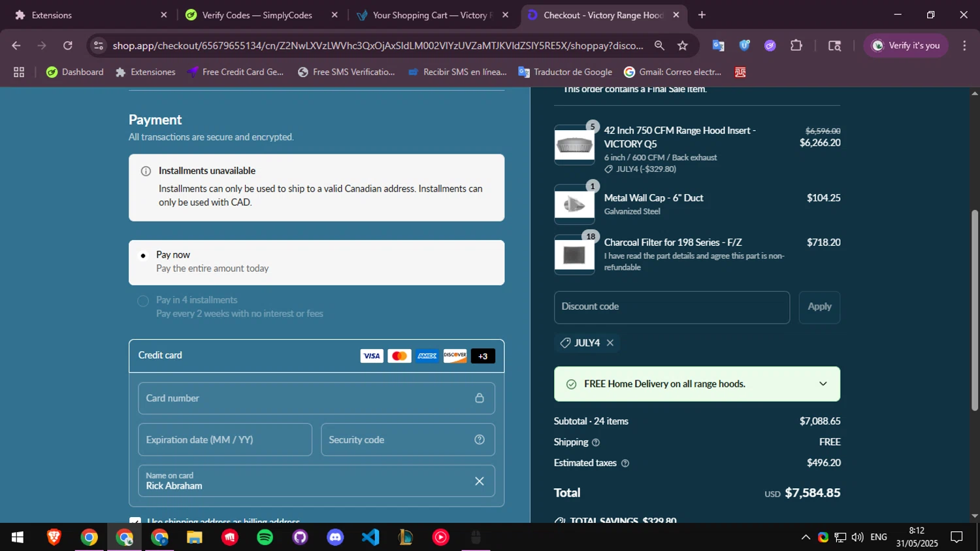Click the Charcoal Filter thumbnail
The image size is (980, 551).
pos(574,255)
